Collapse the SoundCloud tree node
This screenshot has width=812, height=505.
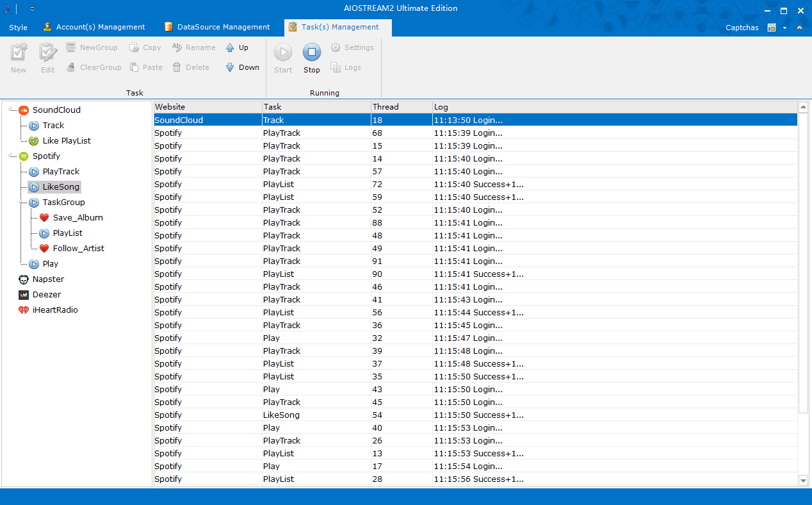(11, 110)
